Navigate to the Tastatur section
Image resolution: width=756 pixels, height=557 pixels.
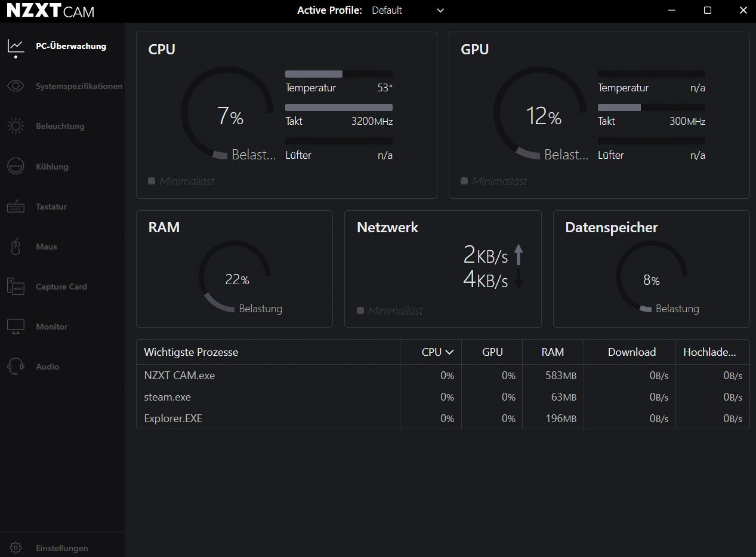51,207
